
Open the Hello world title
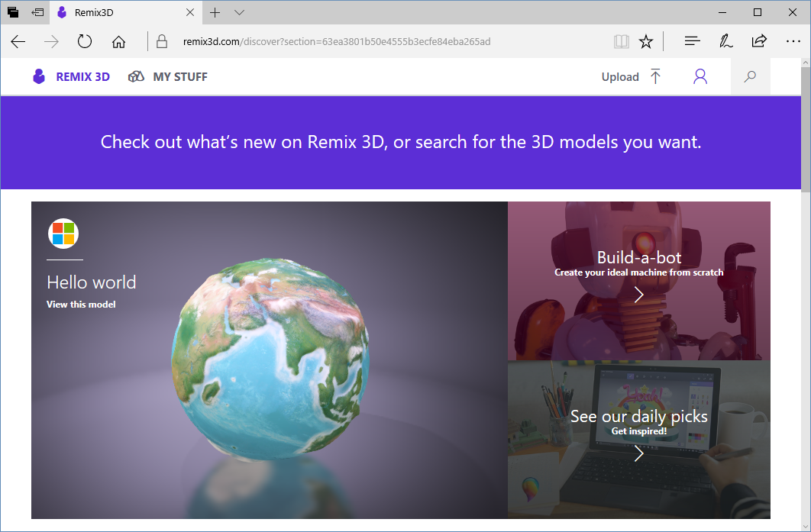point(92,282)
